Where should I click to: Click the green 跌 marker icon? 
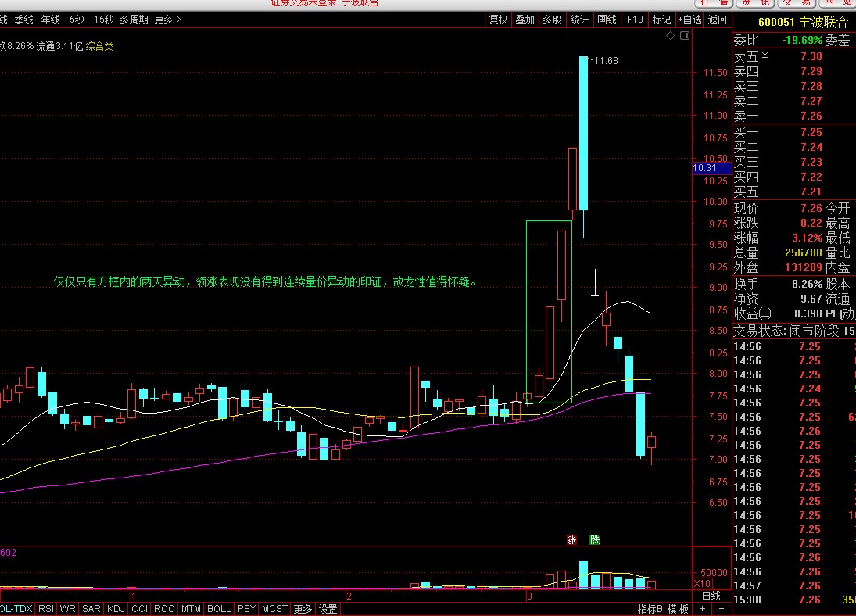click(594, 539)
